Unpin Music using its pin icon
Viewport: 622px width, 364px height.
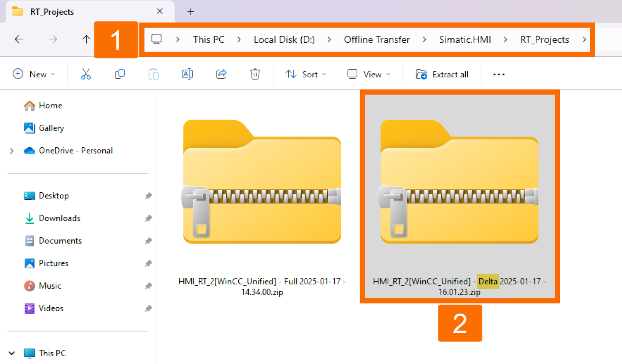tap(148, 286)
